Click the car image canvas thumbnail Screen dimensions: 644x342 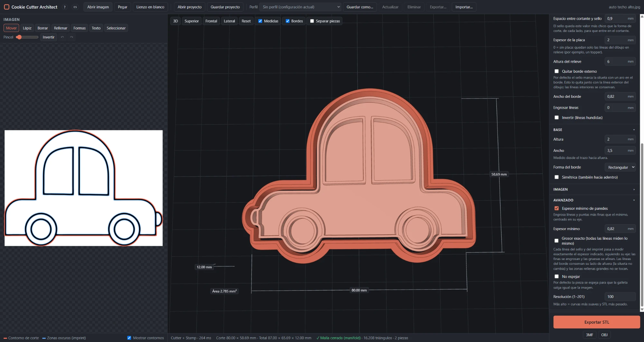[84, 188]
